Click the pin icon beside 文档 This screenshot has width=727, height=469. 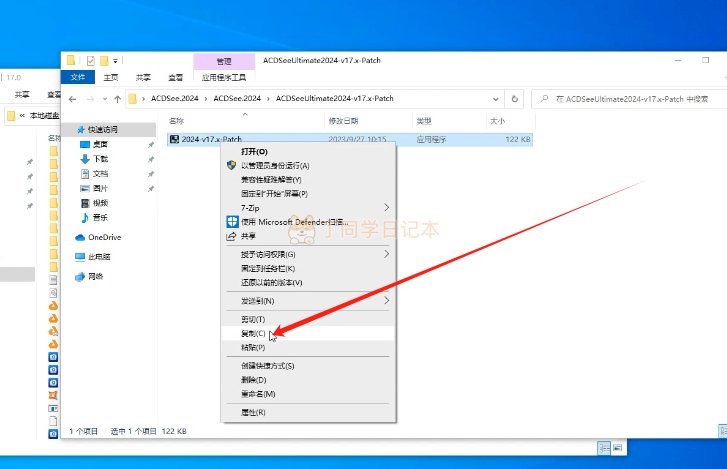click(x=151, y=174)
